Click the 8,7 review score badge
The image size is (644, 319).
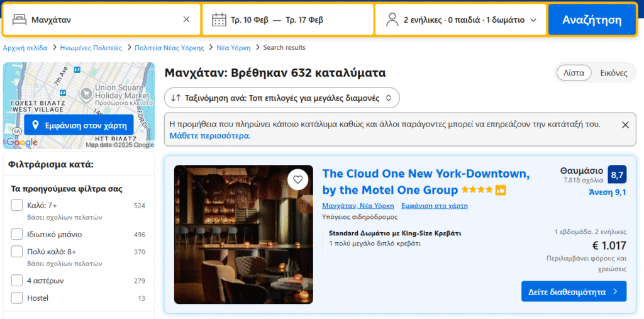618,174
